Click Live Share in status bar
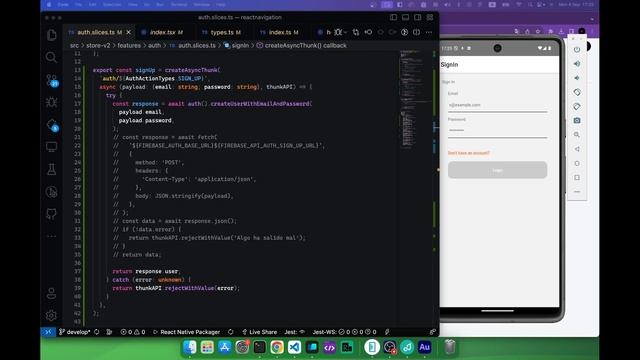 click(x=260, y=332)
